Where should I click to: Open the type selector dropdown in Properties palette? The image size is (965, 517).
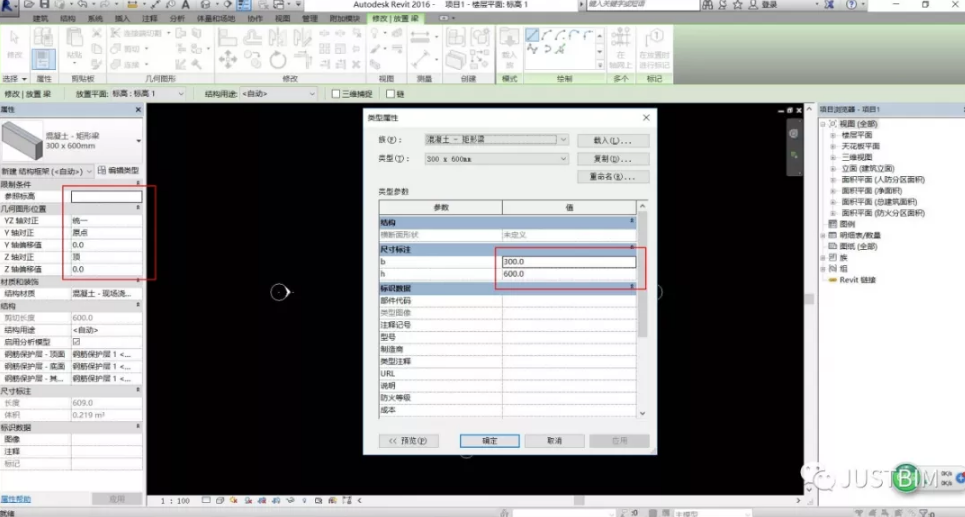pyautogui.click(x=138, y=141)
